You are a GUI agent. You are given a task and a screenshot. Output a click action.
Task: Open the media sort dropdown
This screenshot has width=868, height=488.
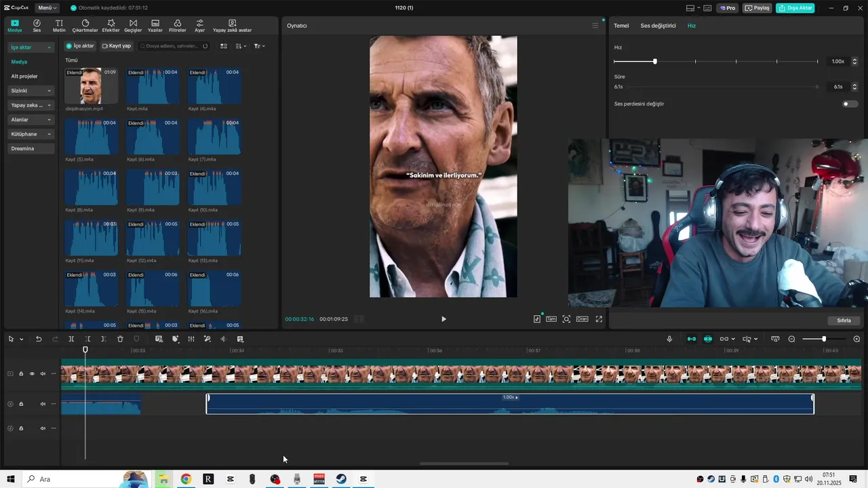[x=241, y=46]
